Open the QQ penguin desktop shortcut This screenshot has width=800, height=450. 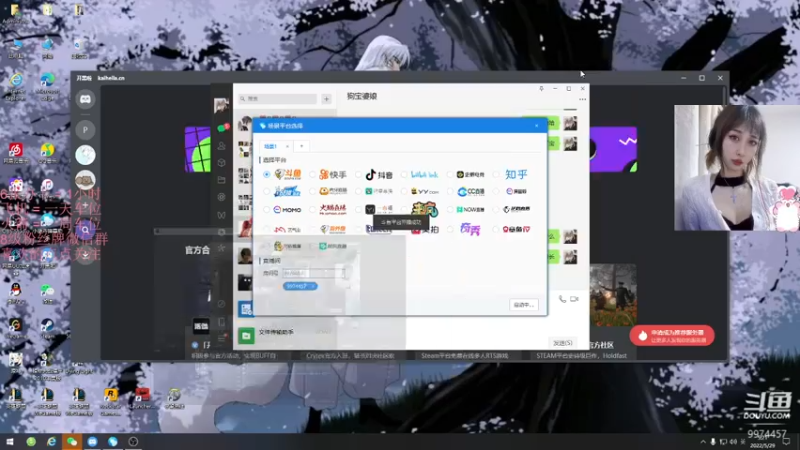point(15,293)
